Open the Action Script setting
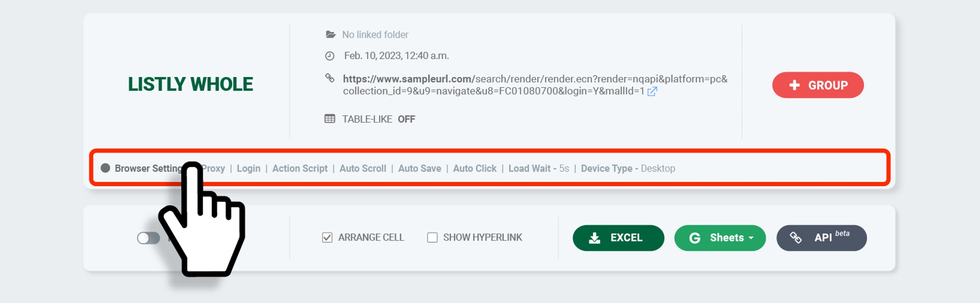Viewport: 980px width, 303px height. [300, 169]
